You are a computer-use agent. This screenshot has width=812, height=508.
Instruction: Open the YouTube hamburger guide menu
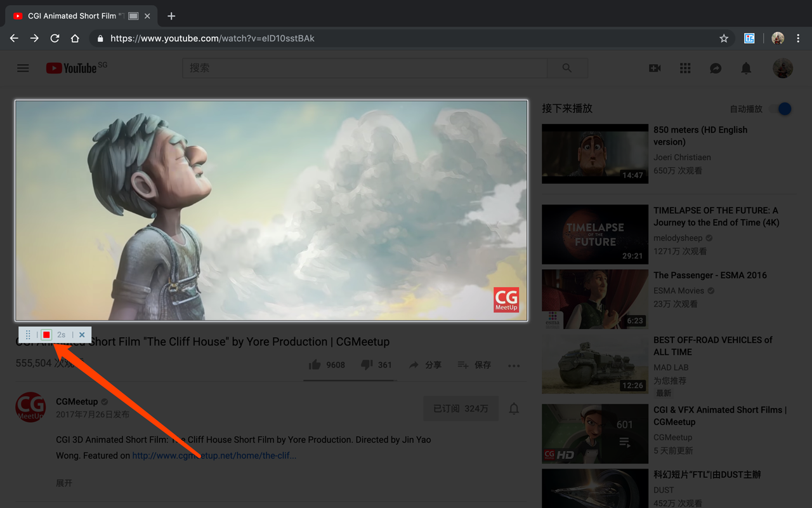[x=23, y=68]
